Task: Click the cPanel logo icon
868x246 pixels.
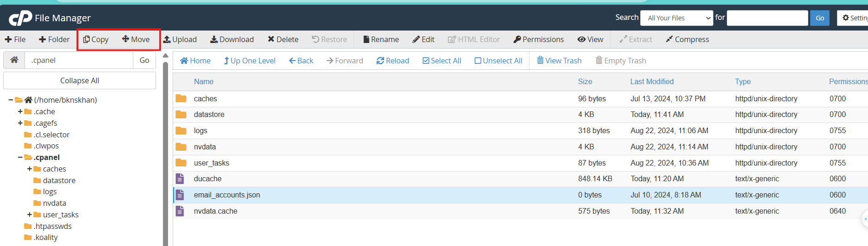Action: pyautogui.click(x=20, y=18)
